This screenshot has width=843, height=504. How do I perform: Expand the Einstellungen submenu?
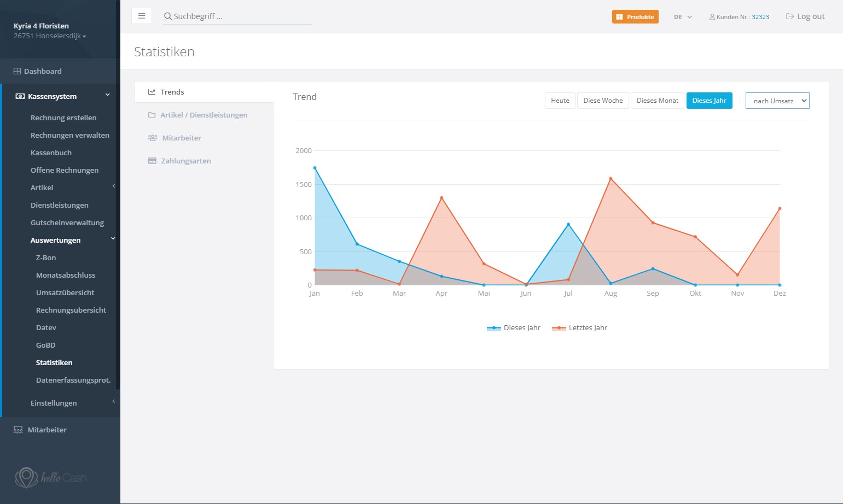[114, 402]
